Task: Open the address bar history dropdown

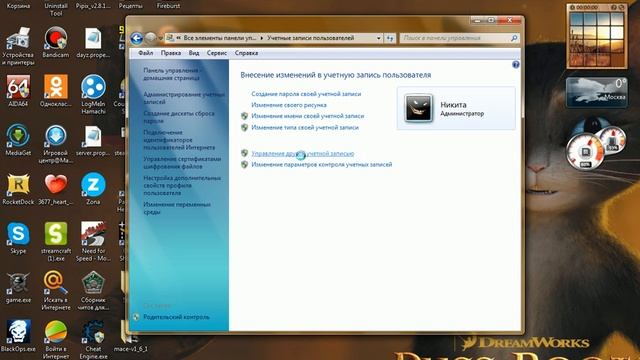Action: (x=379, y=38)
